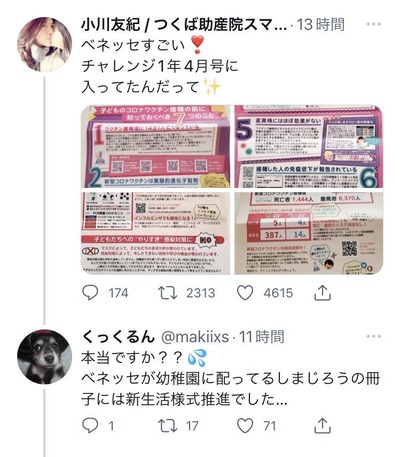Reply to くっくるん's tweet
400x457 pixels.
coord(90,425)
